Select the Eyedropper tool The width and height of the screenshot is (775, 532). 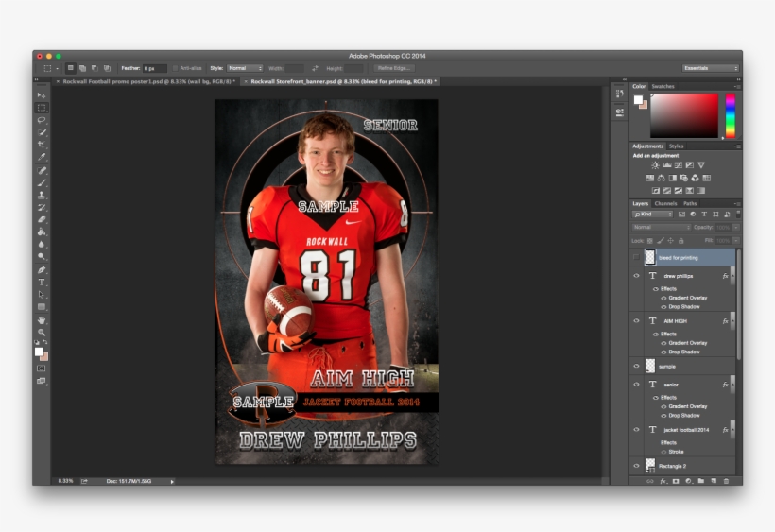click(x=42, y=157)
